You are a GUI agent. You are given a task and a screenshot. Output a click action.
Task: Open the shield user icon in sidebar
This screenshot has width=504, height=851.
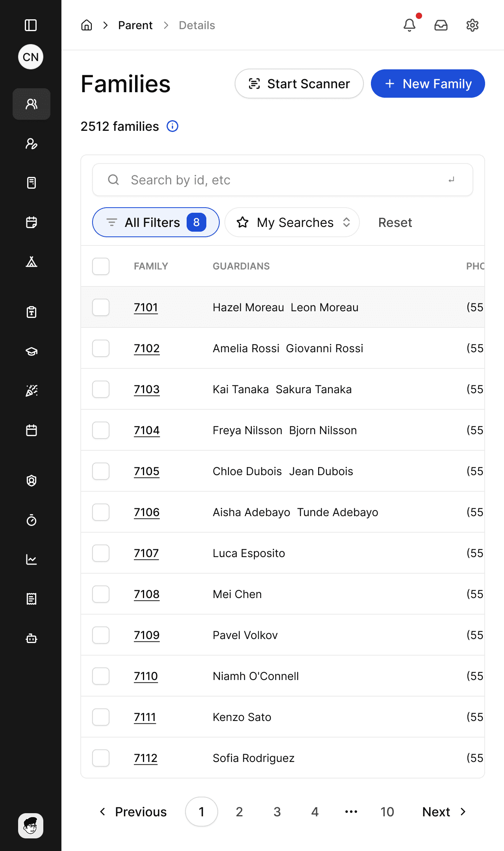click(x=31, y=481)
